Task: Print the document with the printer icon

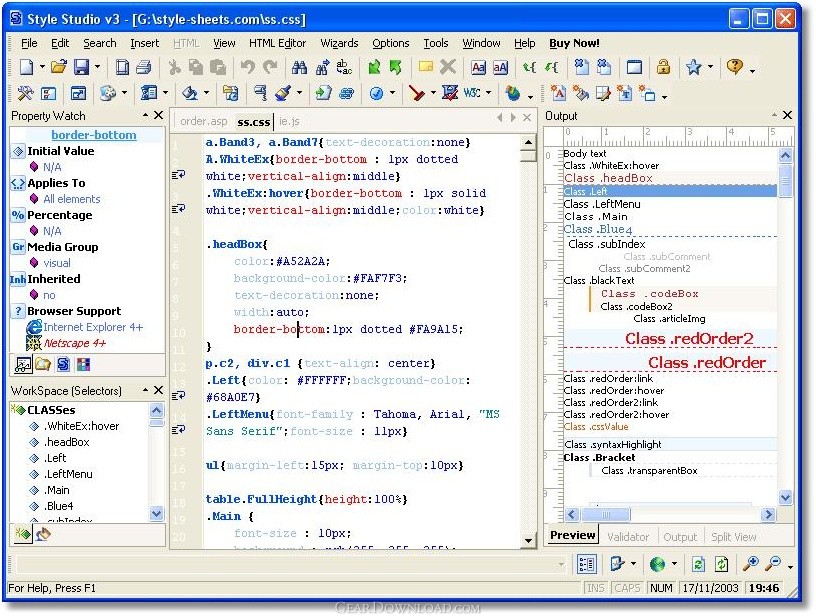Action: 143,67
